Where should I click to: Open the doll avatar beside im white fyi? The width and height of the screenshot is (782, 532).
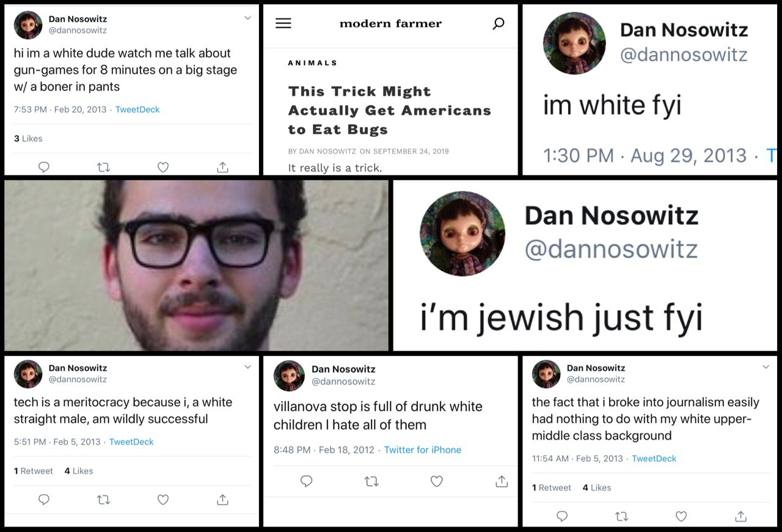point(574,43)
